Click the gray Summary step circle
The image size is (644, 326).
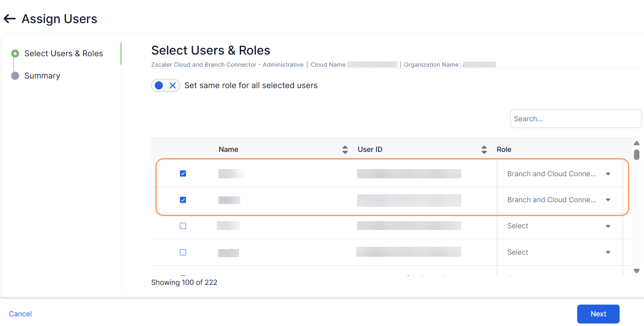pyautogui.click(x=15, y=76)
